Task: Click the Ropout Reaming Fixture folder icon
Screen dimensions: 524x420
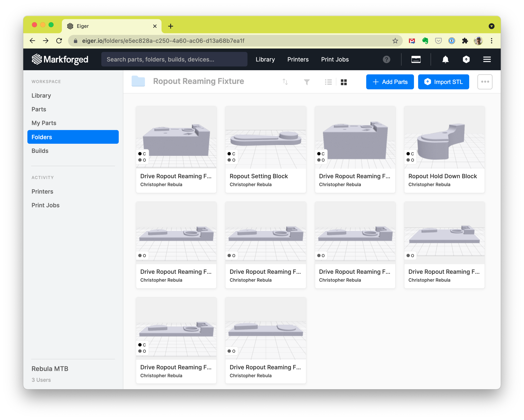Action: tap(138, 81)
